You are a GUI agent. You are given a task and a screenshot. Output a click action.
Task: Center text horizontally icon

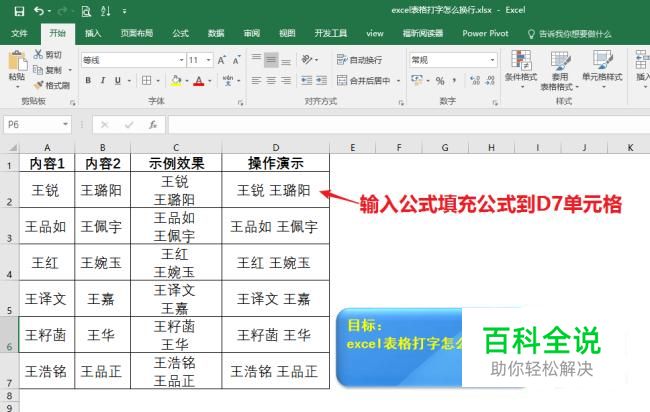click(271, 80)
